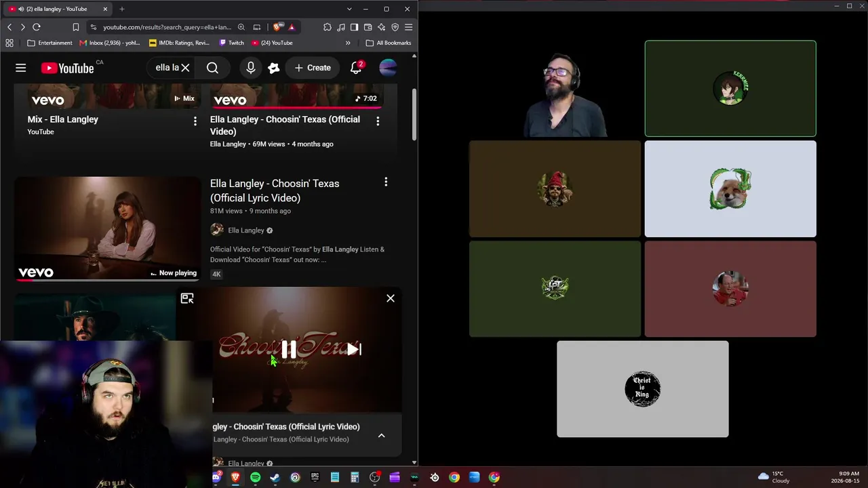Open the sparkle Ask icon beside Create
This screenshot has height=488, width=868.
(x=274, y=68)
